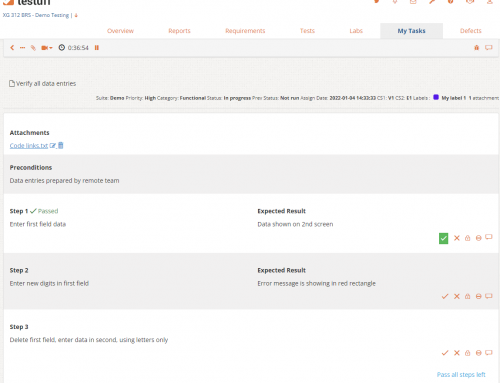Click 'Error message is showing in red rectangle'
Viewport: 500px width, 383px height.
[x=316, y=283]
